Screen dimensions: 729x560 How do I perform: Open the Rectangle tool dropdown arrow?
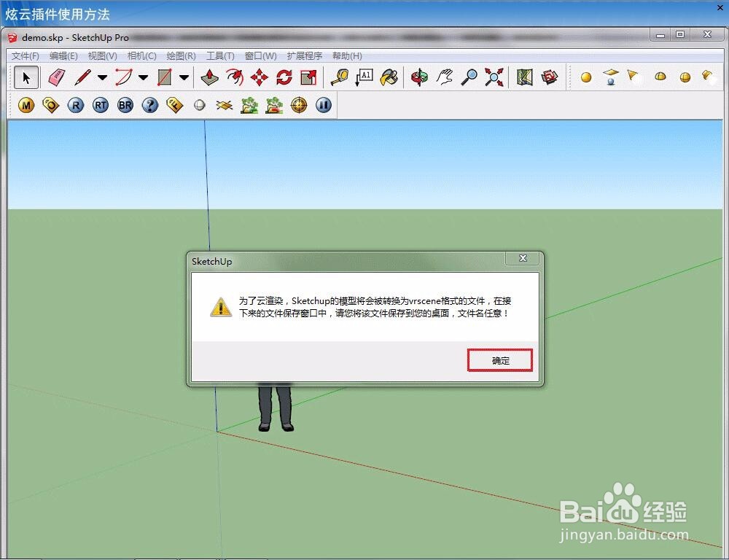[x=184, y=77]
